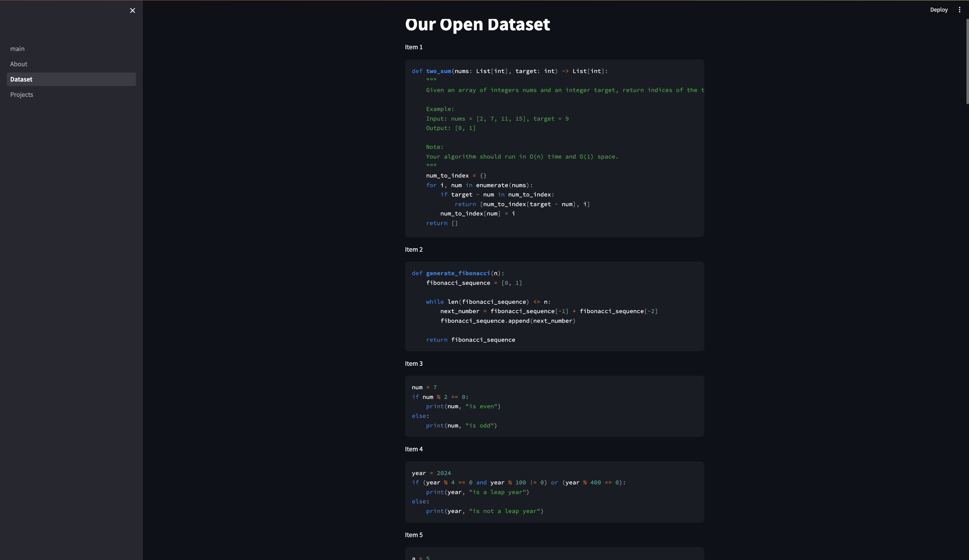Click the "return fibonacci_sequence" line
The height and width of the screenshot is (560, 969).
[470, 340]
